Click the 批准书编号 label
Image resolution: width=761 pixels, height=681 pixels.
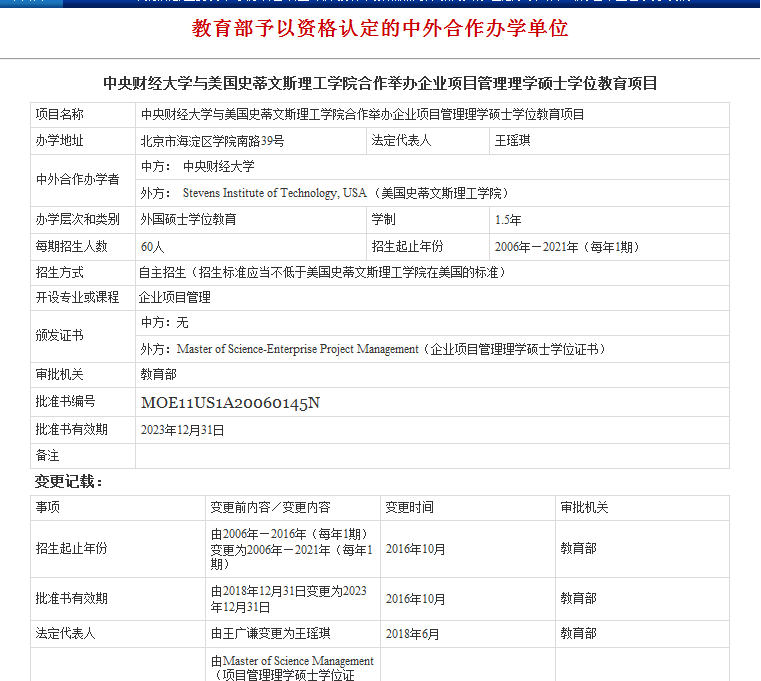pyautogui.click(x=66, y=401)
